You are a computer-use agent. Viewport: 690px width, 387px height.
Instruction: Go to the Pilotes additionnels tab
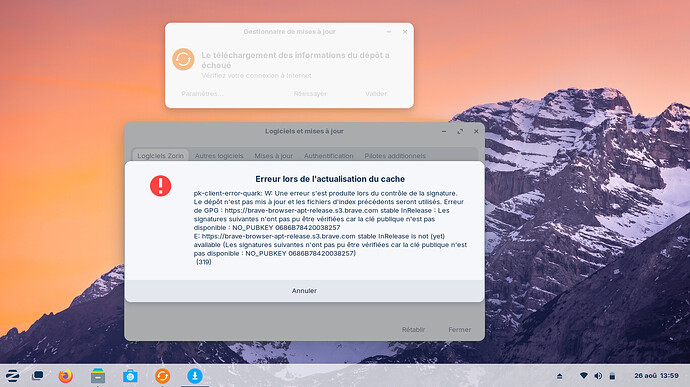[x=395, y=156]
